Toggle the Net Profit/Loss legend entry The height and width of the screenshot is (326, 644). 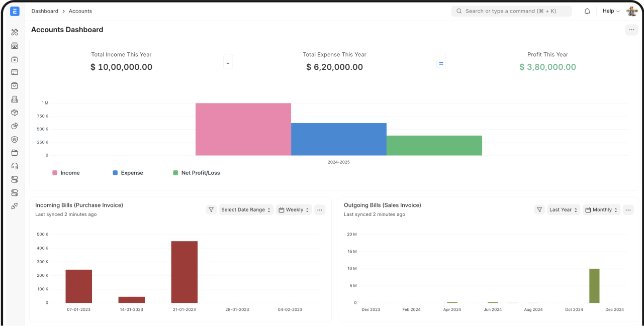pyautogui.click(x=196, y=172)
